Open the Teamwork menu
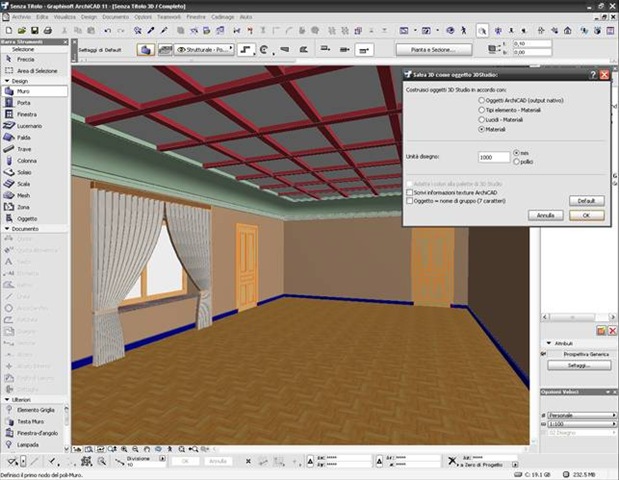The height and width of the screenshot is (480, 619). coord(170,17)
